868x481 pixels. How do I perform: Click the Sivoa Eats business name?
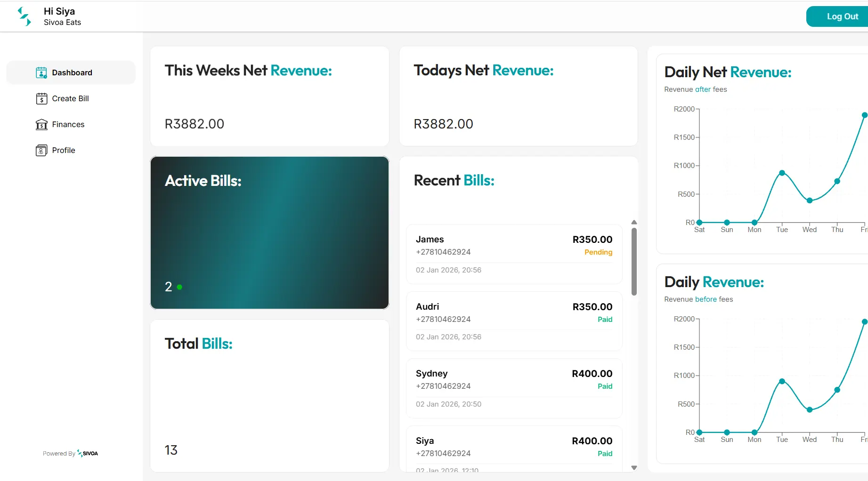62,23
